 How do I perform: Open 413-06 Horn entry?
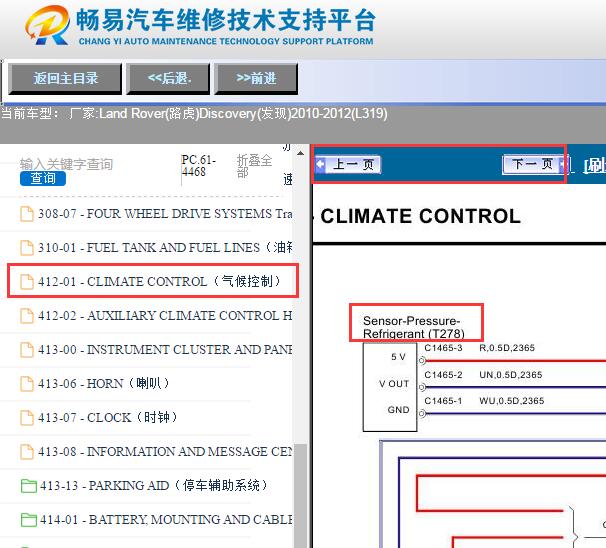(x=104, y=383)
